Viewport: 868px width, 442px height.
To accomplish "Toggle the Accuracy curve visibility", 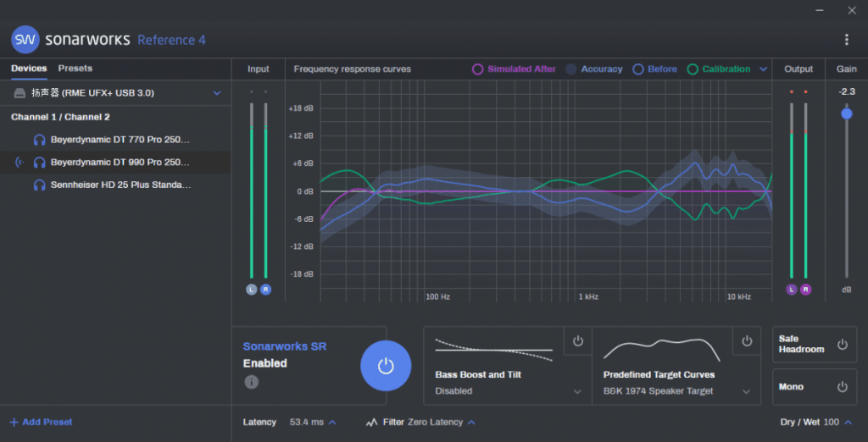I will pos(570,69).
